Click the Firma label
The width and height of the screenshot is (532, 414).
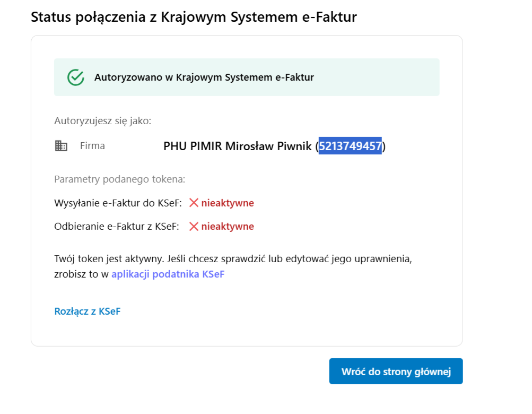click(x=92, y=146)
